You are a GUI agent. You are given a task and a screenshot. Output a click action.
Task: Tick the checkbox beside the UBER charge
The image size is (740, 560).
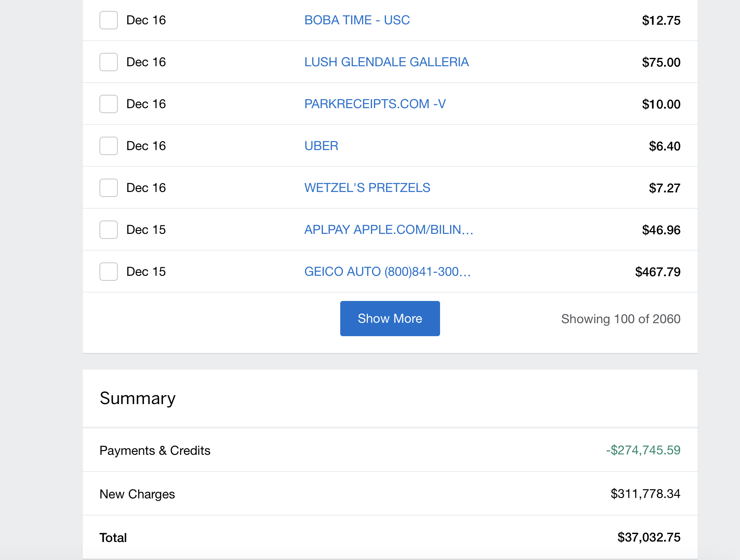(108, 146)
